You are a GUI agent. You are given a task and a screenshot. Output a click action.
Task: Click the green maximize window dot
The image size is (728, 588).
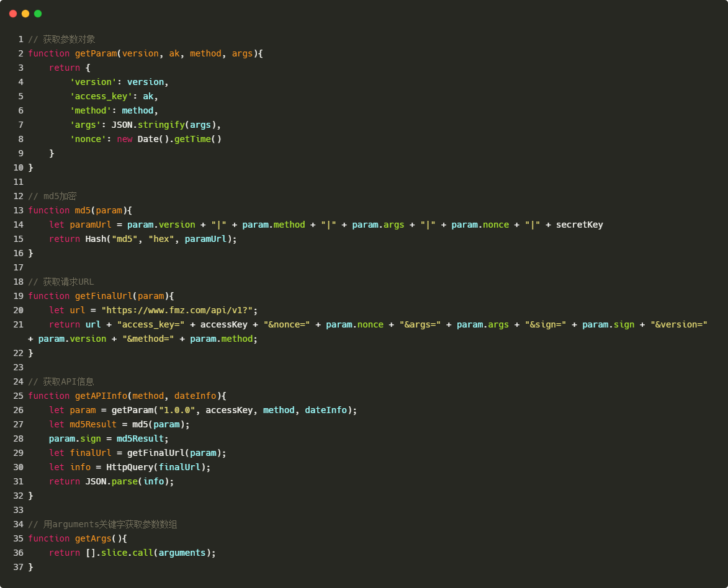(38, 14)
